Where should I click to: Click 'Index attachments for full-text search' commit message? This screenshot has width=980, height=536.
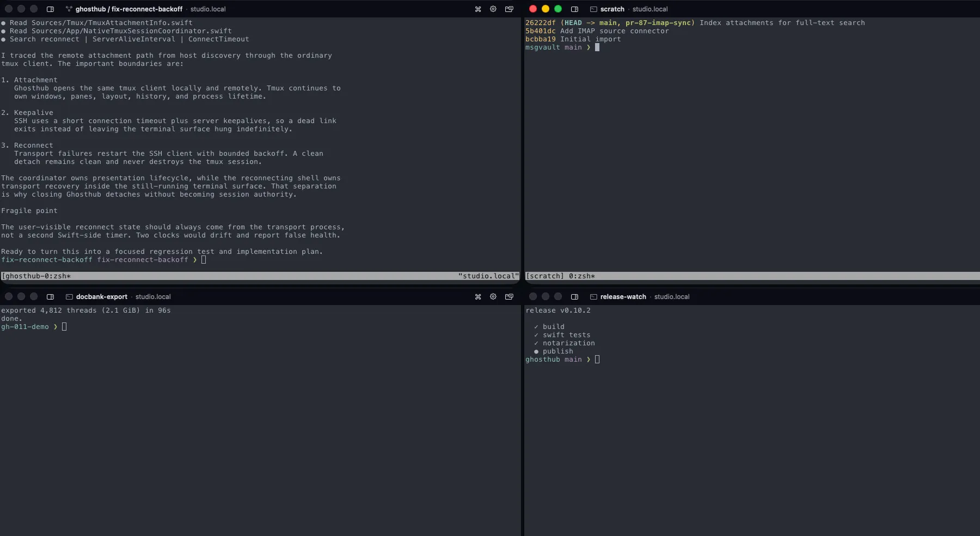[x=782, y=23]
